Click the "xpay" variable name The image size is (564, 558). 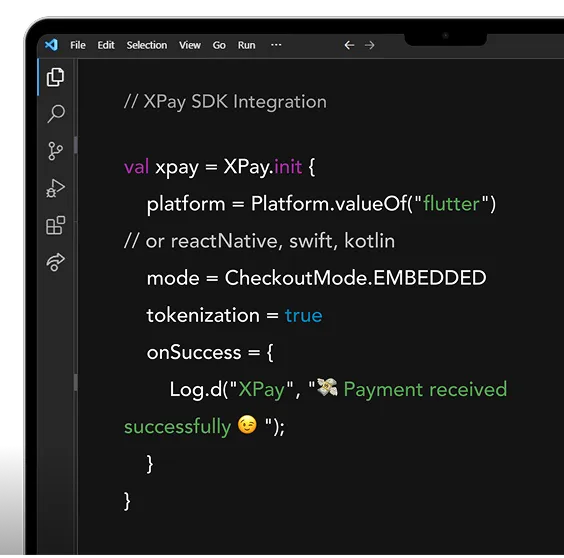click(177, 168)
